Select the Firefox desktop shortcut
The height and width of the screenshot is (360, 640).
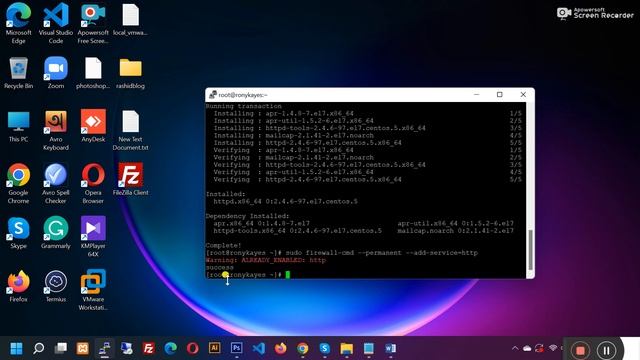(x=18, y=287)
